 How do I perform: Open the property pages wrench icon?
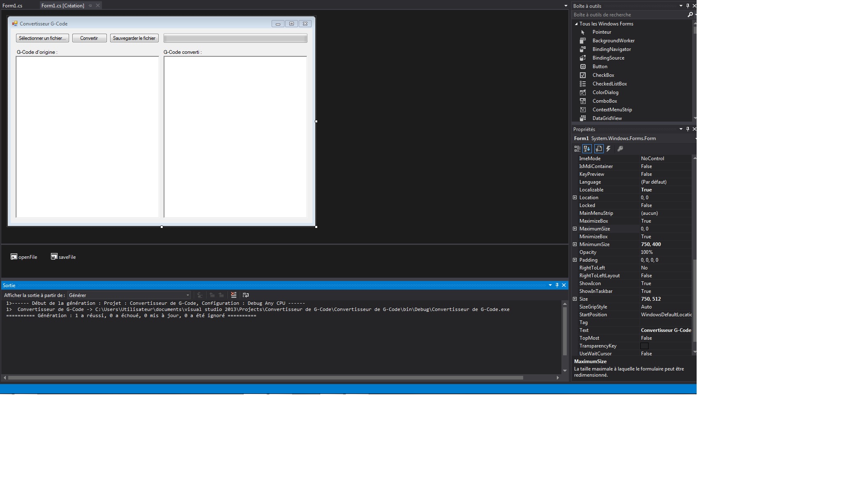(620, 149)
